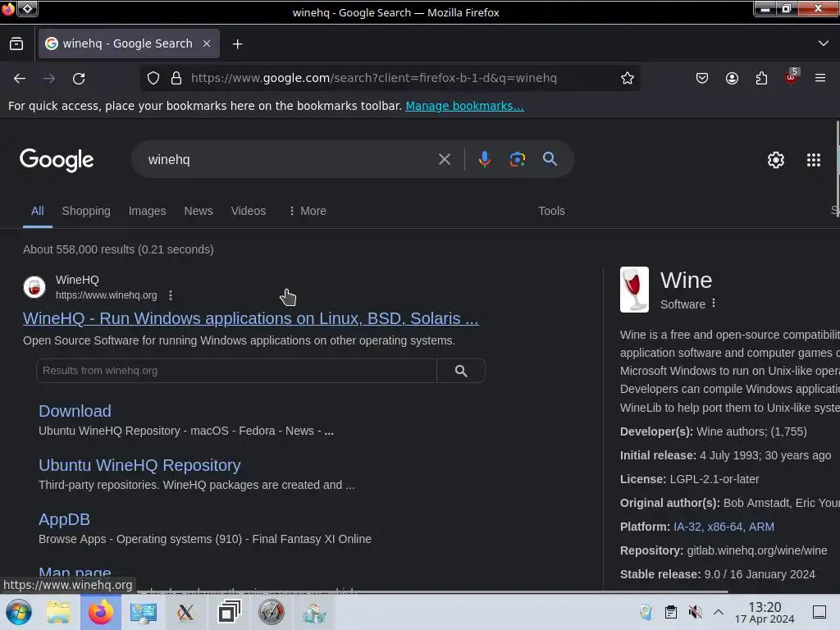Open WineHQ result options three-dot menu

click(x=171, y=295)
